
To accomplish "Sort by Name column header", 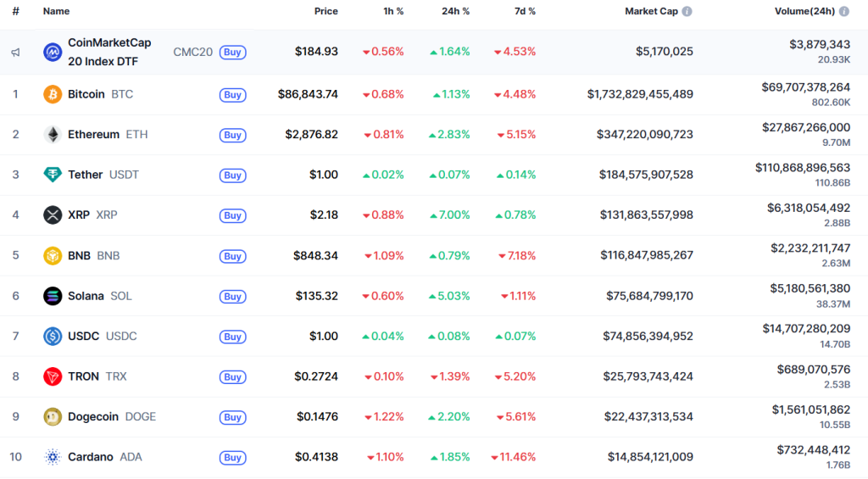I will (x=56, y=12).
